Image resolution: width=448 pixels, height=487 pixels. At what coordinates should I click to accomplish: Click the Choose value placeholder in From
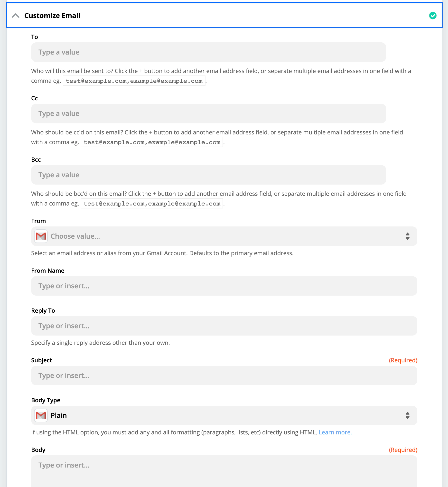click(75, 236)
